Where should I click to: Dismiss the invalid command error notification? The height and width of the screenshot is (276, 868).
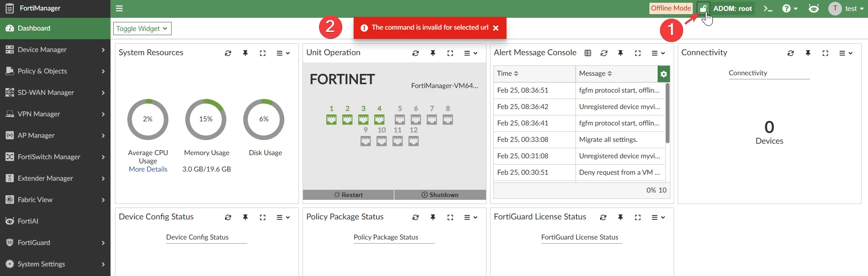pyautogui.click(x=496, y=28)
